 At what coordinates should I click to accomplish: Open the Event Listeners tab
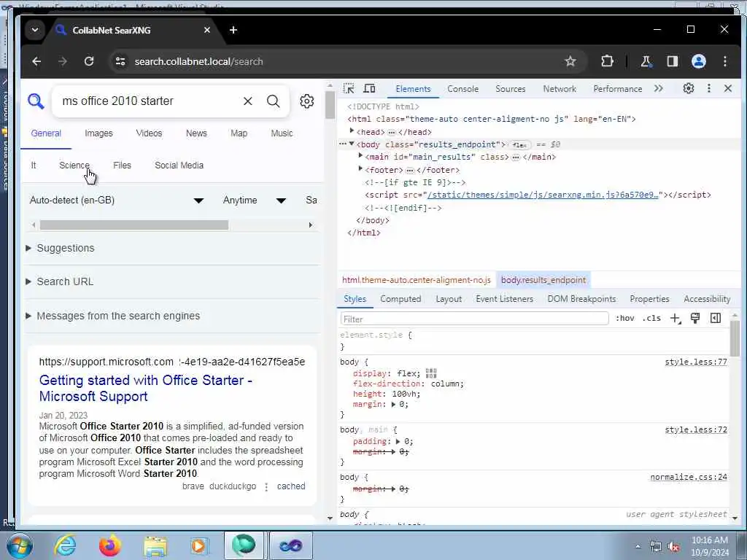505,299
